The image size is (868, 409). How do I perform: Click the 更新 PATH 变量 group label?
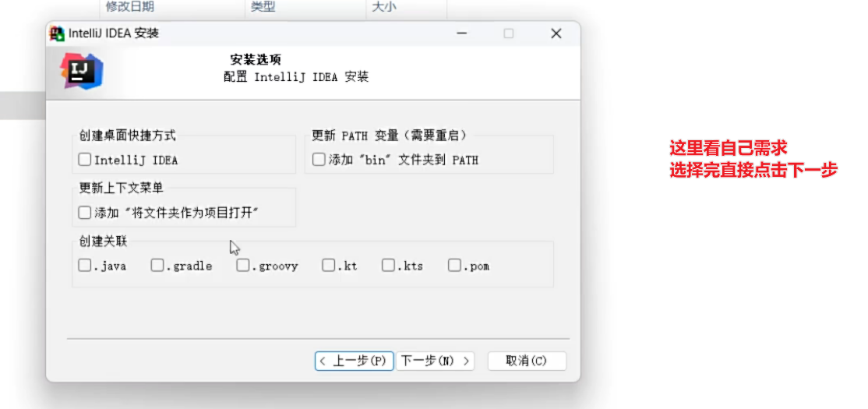390,135
